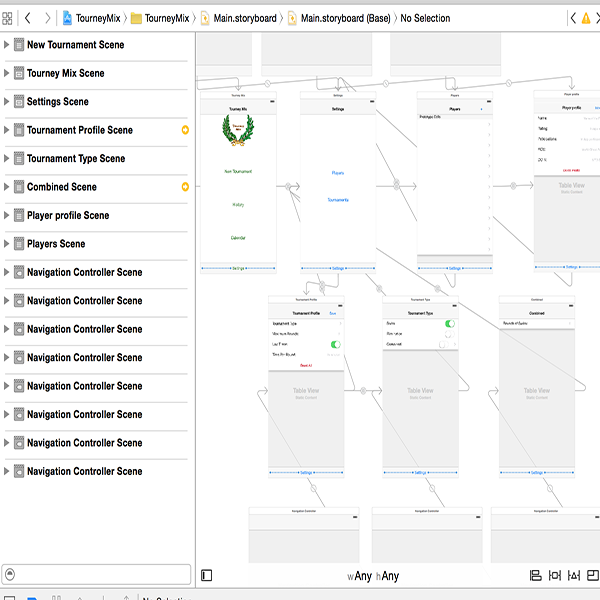Select Tourney Mix Scene icon

point(19,73)
